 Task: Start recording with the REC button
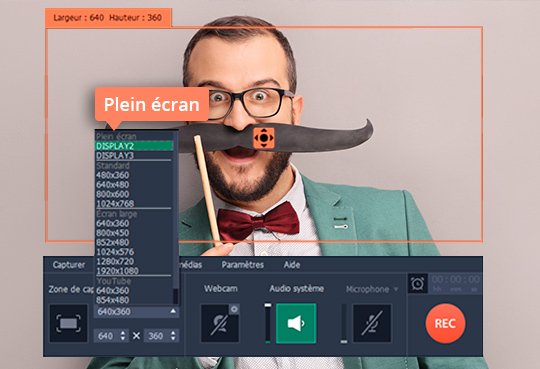click(445, 323)
